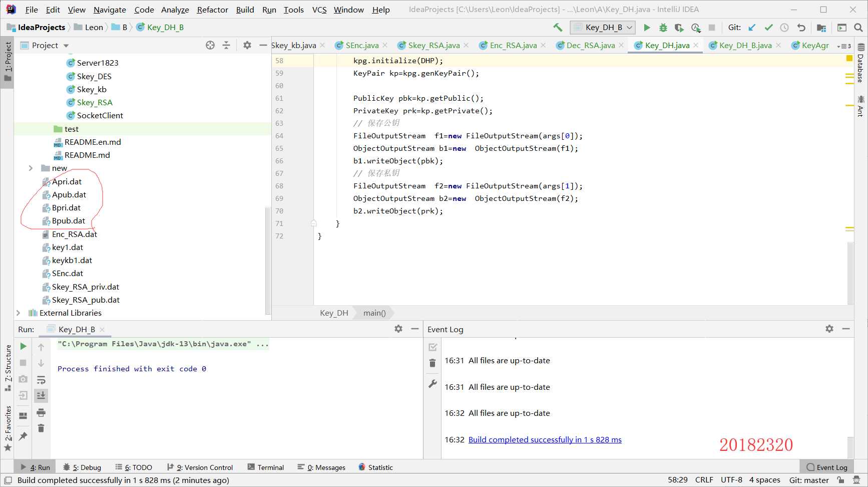Image resolution: width=868 pixels, height=487 pixels.
Task: Open Run panel gear settings
Action: click(x=398, y=329)
